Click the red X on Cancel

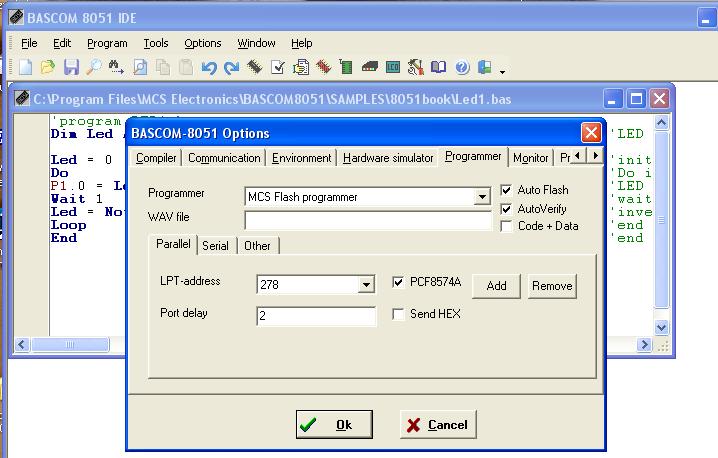(x=413, y=425)
